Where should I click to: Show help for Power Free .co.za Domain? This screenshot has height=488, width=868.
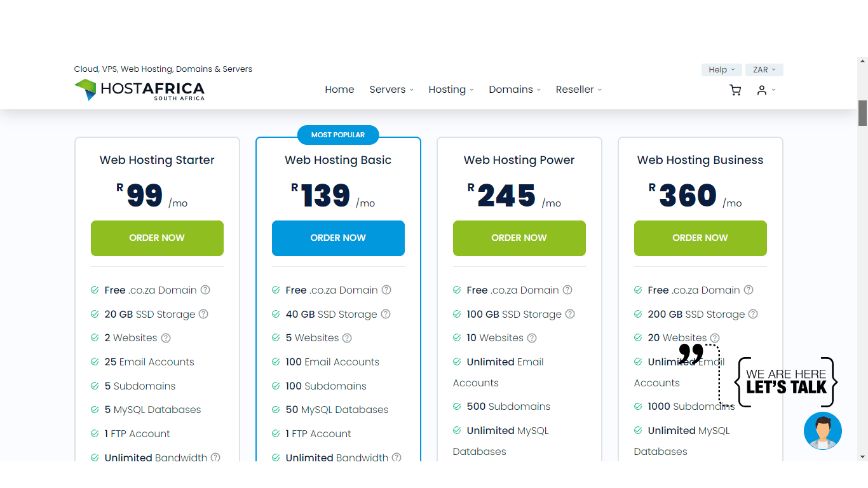[x=567, y=290]
